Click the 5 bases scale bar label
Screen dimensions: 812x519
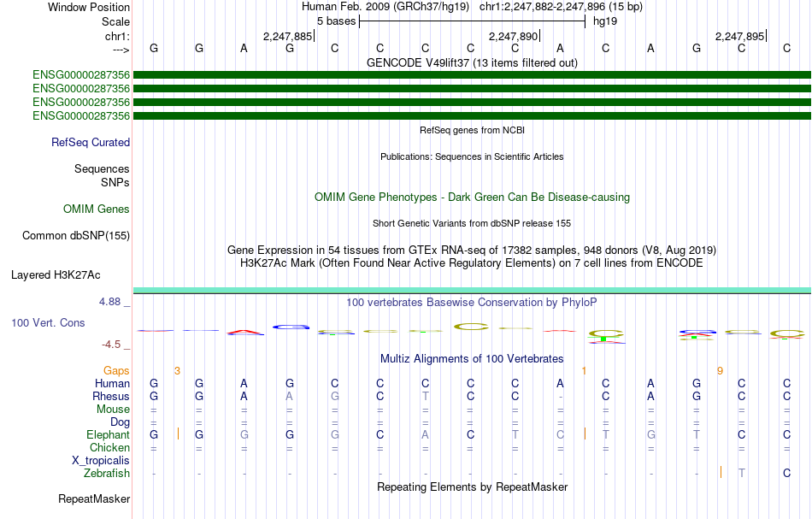pos(336,21)
